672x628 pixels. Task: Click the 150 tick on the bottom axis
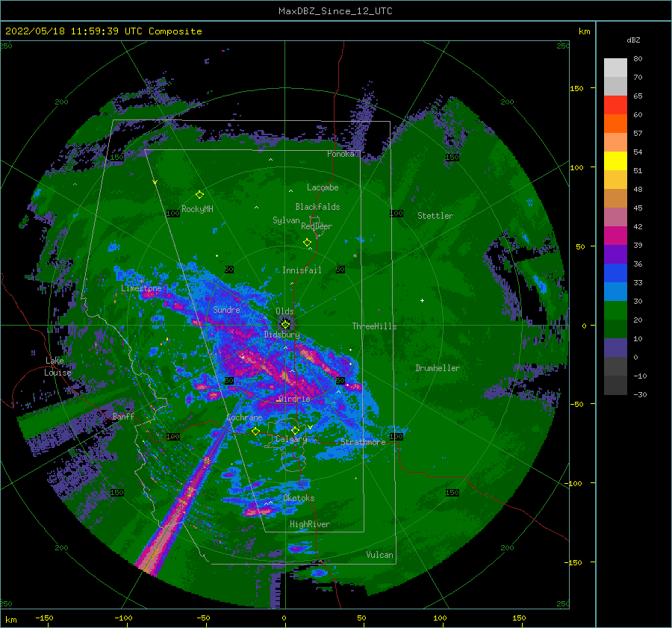pos(519,618)
